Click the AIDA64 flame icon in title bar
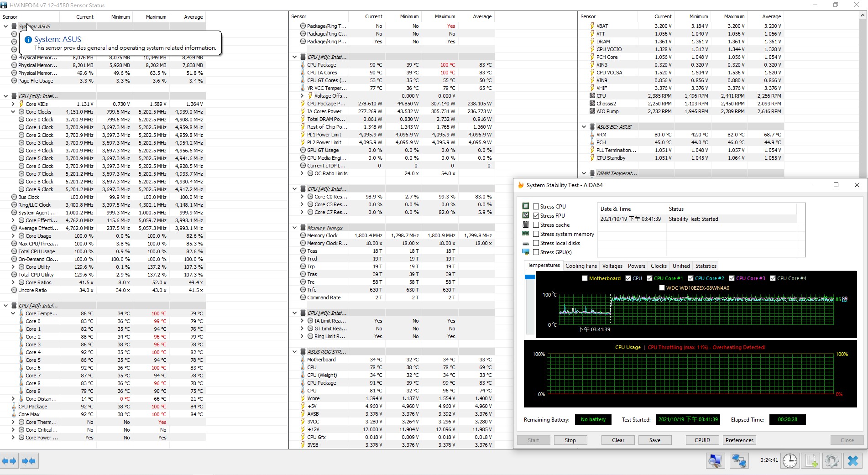 (x=521, y=185)
